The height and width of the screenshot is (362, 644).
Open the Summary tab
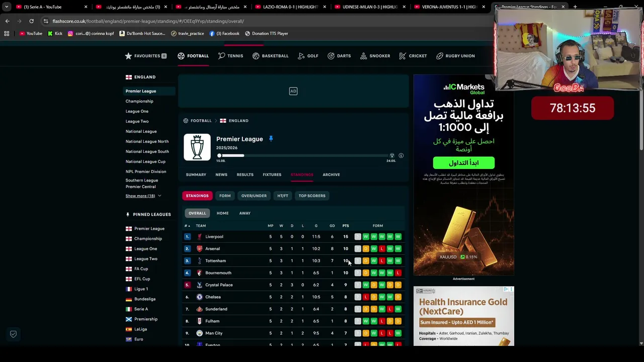196,174
